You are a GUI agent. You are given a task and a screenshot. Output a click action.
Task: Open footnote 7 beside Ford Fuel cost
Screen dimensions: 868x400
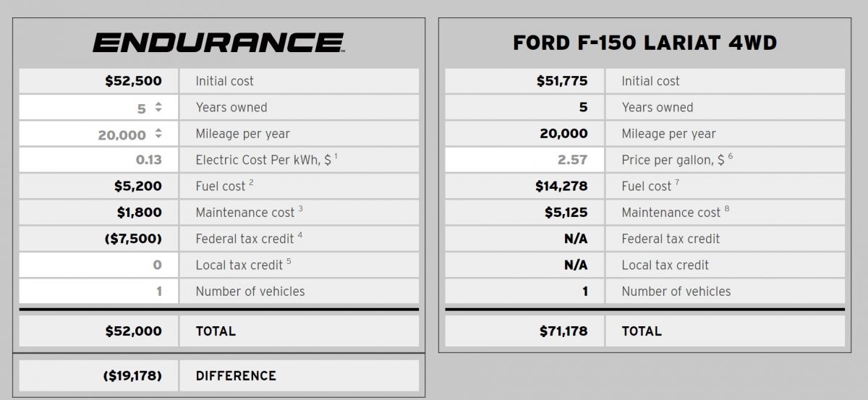(x=677, y=182)
